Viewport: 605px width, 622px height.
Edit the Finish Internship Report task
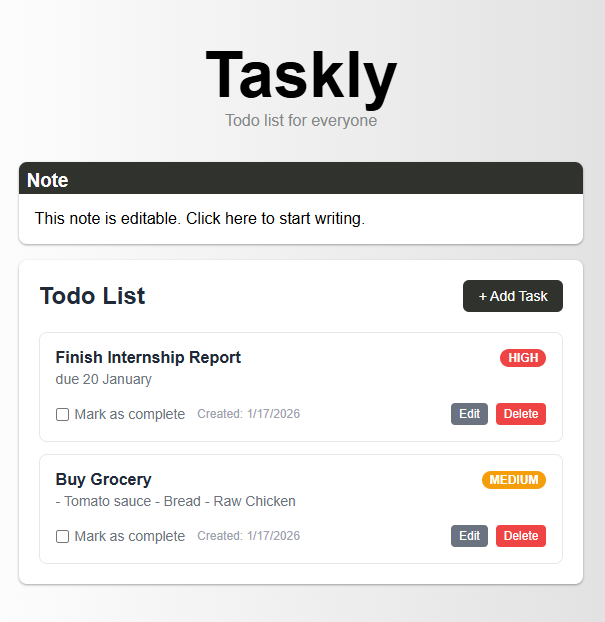pyautogui.click(x=469, y=414)
